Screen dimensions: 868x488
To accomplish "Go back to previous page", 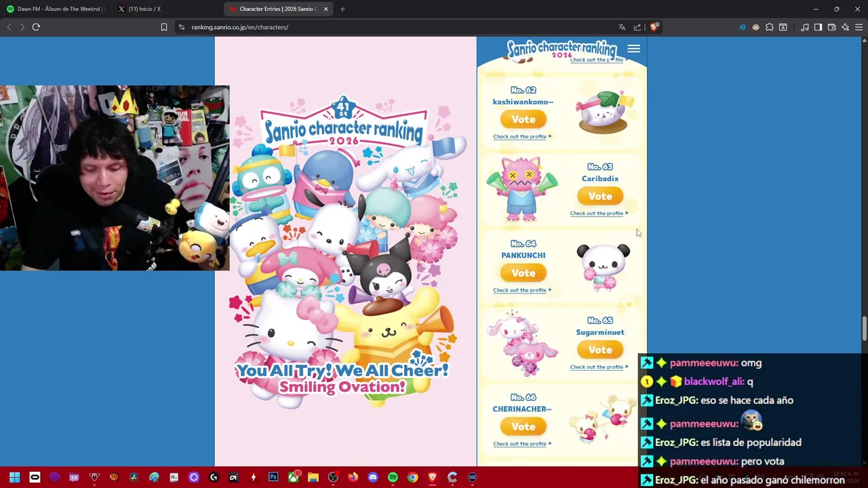I will click(x=9, y=27).
